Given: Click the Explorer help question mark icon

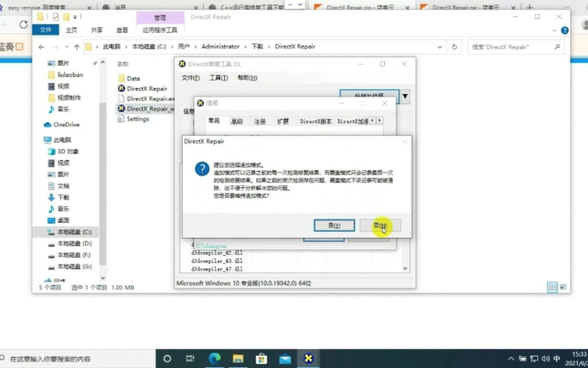Looking at the screenshot, I should (565, 30).
